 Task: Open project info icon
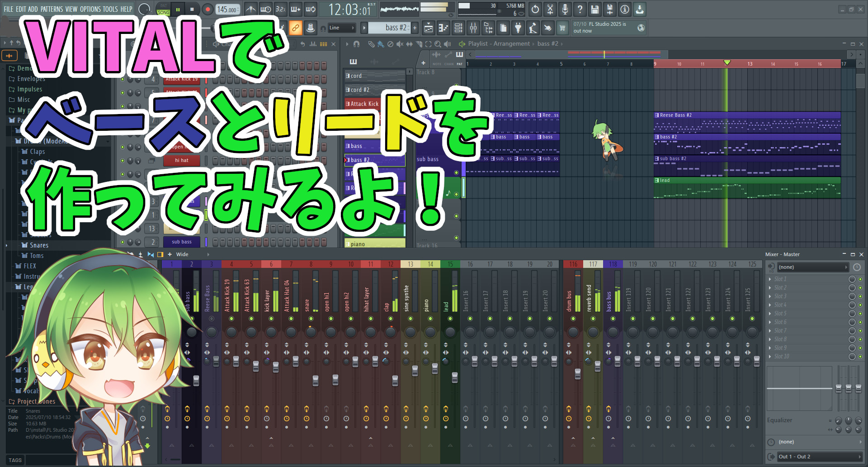[625, 9]
